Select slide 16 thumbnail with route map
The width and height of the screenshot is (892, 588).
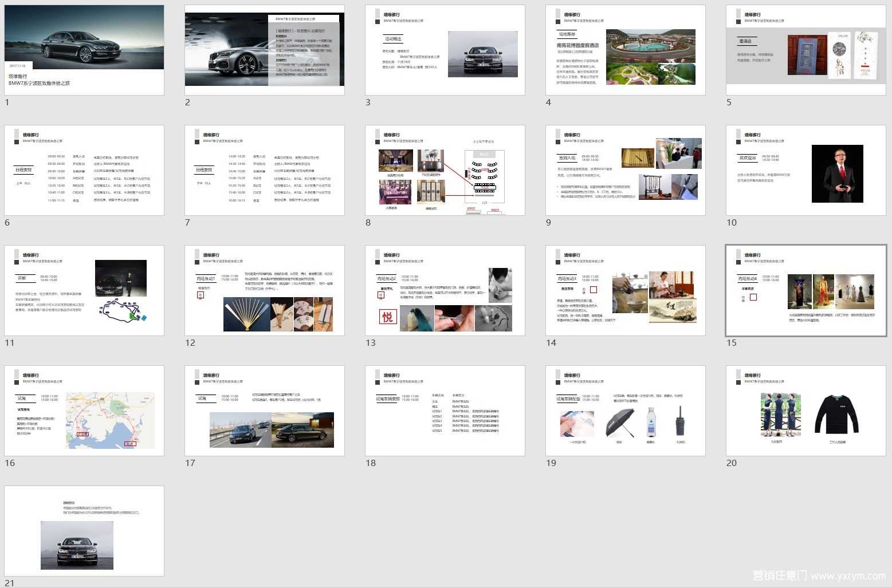[x=84, y=411]
